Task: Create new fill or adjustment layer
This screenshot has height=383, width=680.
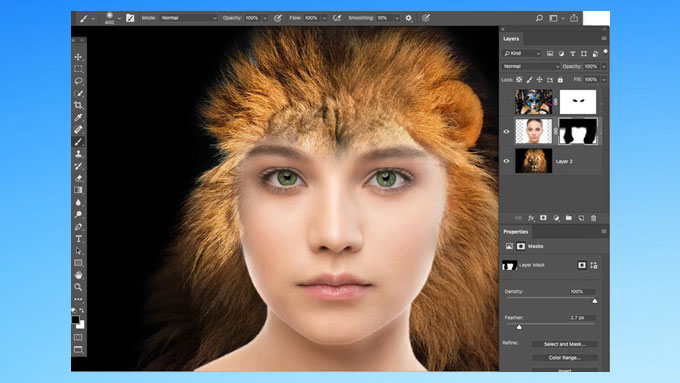Action: (556, 218)
